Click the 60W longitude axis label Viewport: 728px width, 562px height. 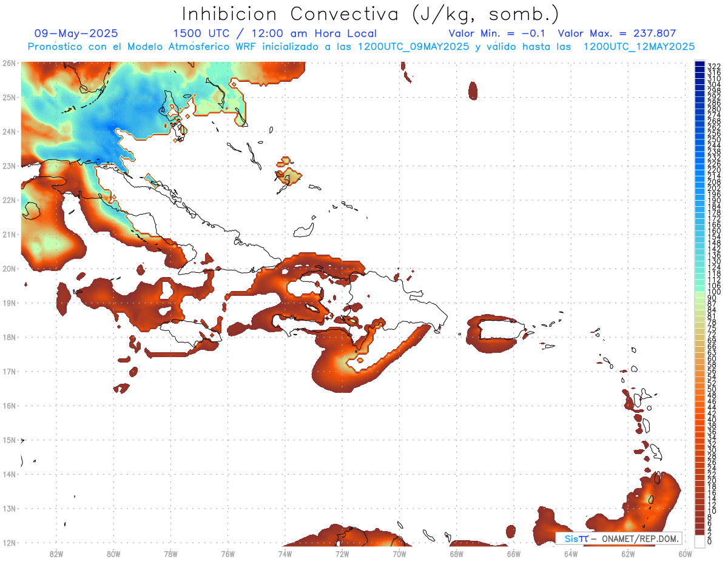pyautogui.click(x=685, y=553)
